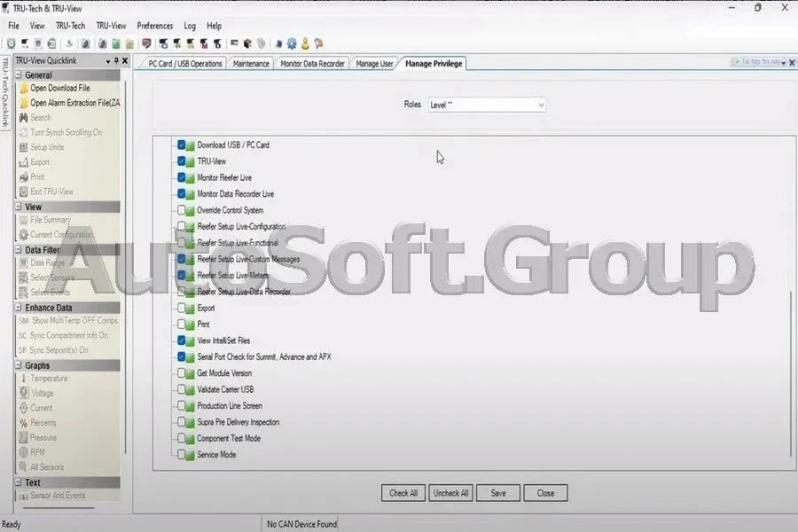The image size is (798, 532).
Task: Collapse the Data Filter group
Action: click(x=19, y=249)
